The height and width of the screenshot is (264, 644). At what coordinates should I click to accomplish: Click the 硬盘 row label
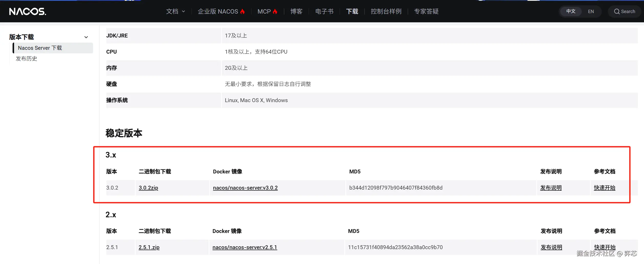coord(112,84)
